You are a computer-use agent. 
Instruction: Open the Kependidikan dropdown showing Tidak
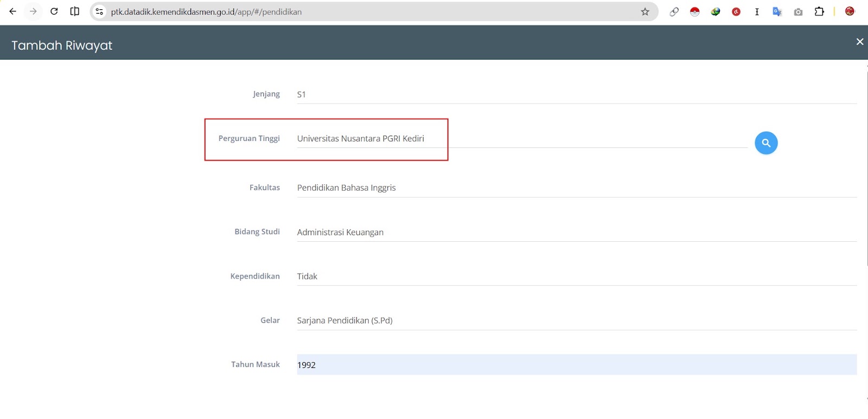(x=577, y=276)
